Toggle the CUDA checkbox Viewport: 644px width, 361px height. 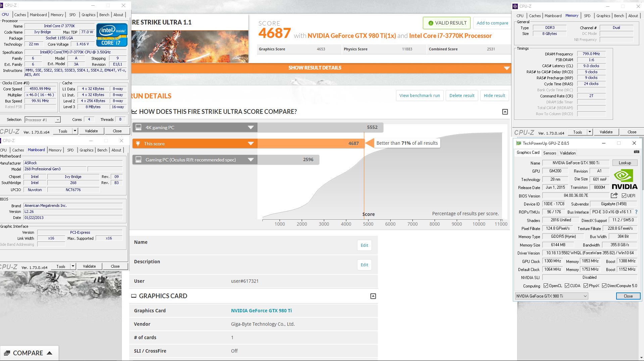567,286
